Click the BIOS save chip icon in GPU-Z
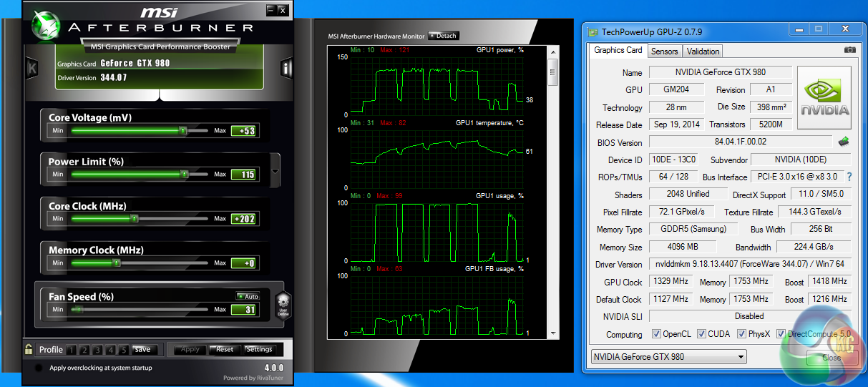 pos(844,142)
